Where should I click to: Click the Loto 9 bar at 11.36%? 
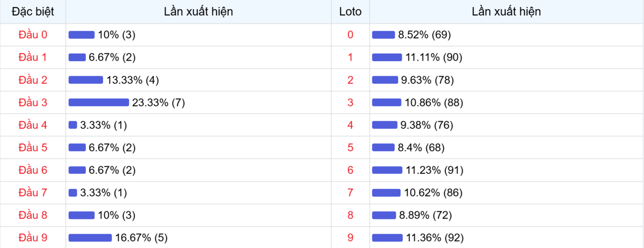387,238
